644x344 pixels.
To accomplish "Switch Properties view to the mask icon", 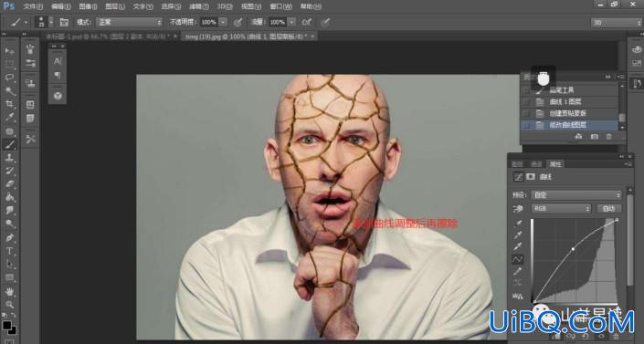I will coord(531,176).
